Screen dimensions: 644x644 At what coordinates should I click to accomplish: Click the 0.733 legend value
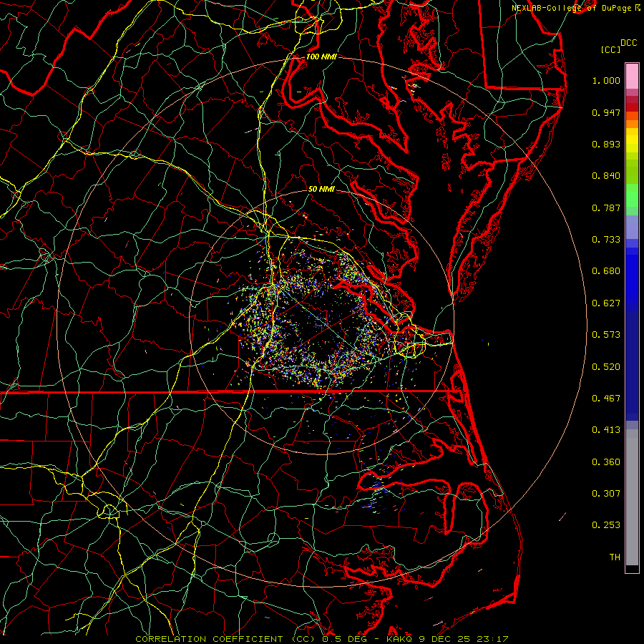[606, 240]
